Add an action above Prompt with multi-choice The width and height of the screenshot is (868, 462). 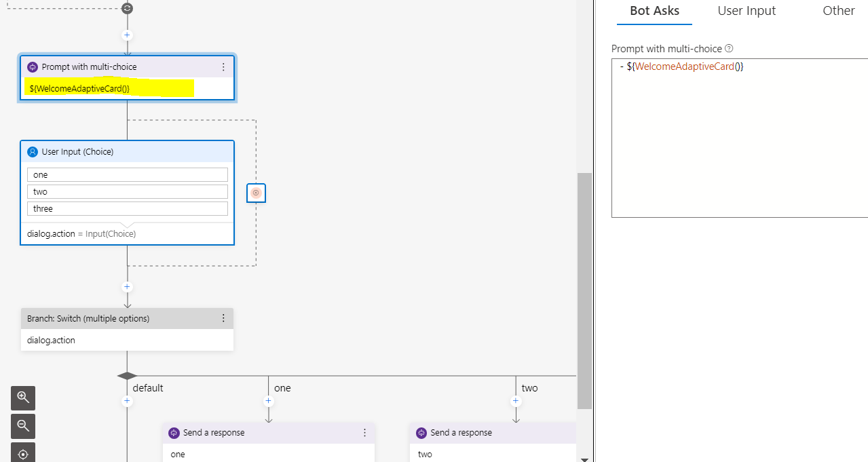point(127,35)
